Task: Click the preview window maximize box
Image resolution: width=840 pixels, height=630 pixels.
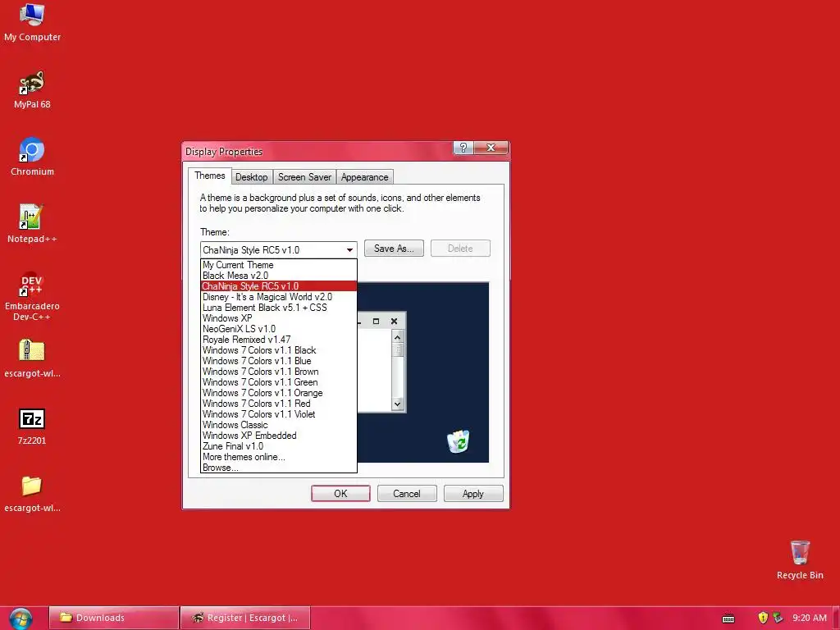Action: (376, 322)
